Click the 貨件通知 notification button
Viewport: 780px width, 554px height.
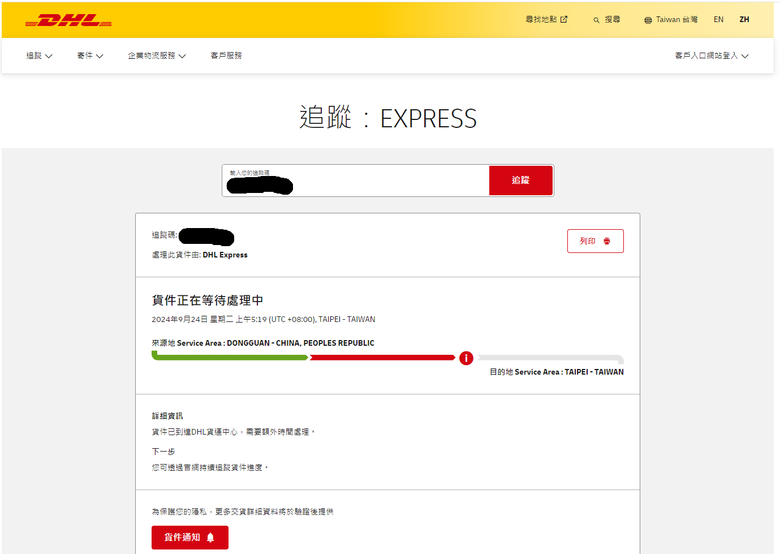[190, 538]
